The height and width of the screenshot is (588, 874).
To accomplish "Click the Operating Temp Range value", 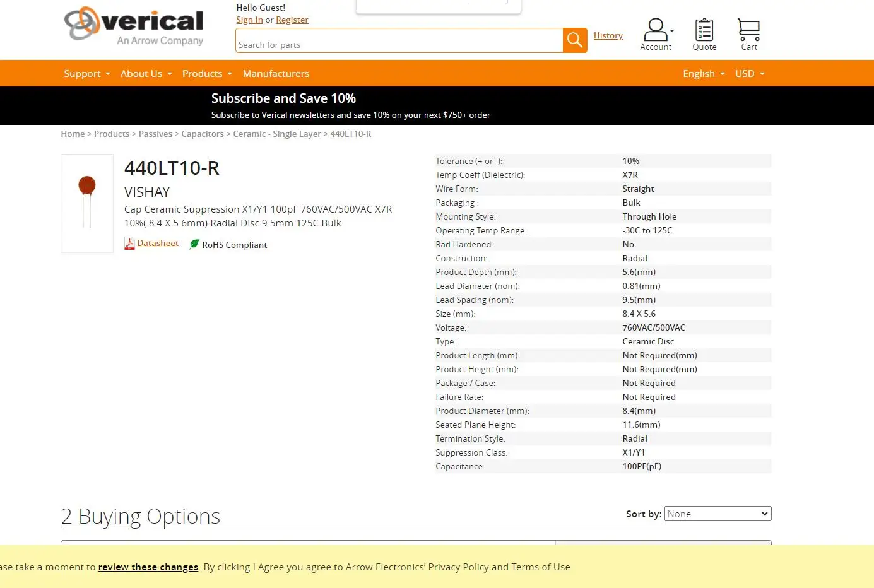I will point(647,230).
